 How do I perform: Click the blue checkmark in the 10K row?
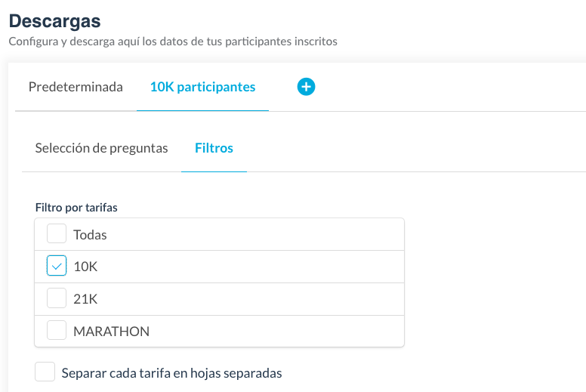(57, 267)
